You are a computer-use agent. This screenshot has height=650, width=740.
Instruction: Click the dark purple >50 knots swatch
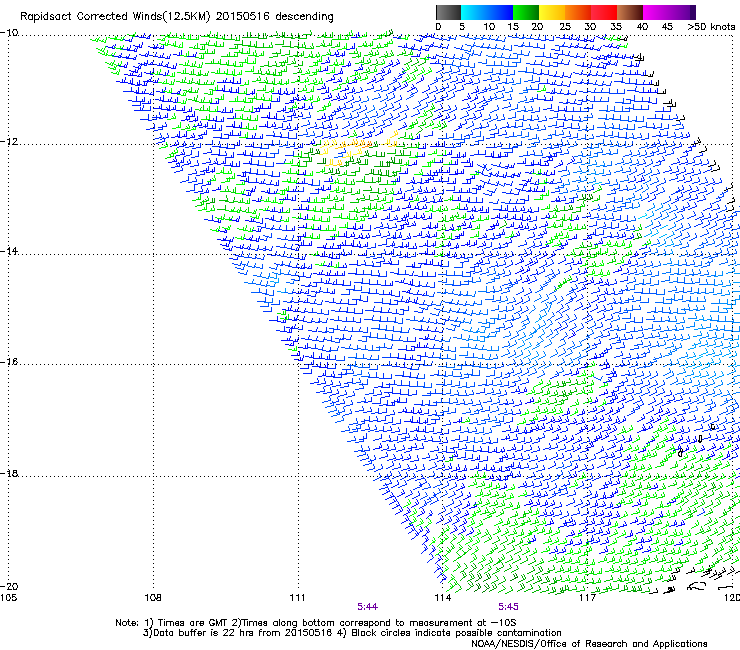693,12
